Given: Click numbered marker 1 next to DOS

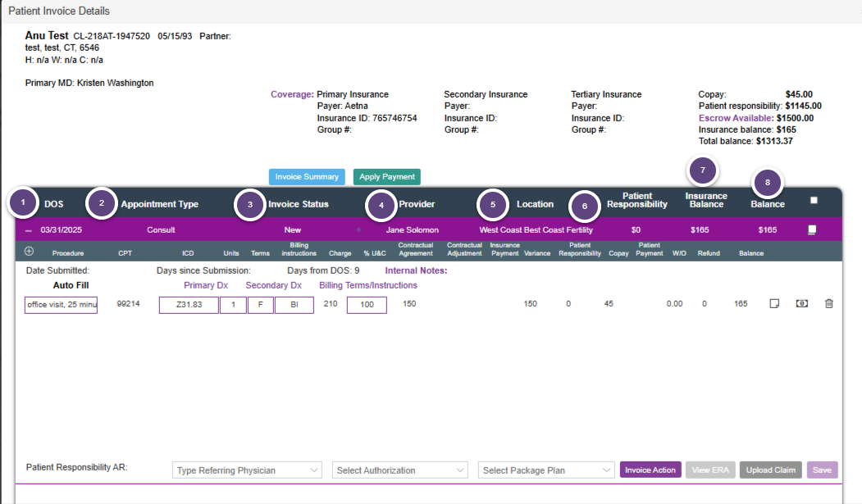Looking at the screenshot, I should click(x=24, y=203).
